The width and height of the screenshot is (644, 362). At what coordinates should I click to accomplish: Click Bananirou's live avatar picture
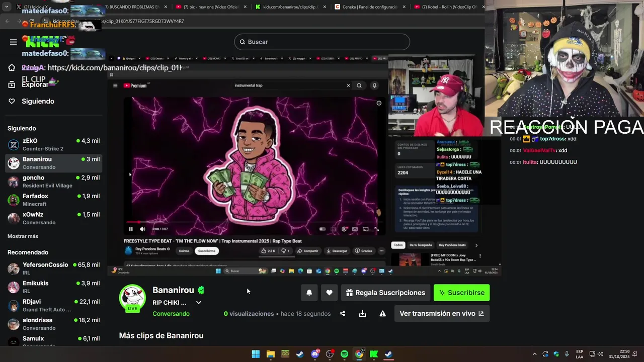point(132,297)
